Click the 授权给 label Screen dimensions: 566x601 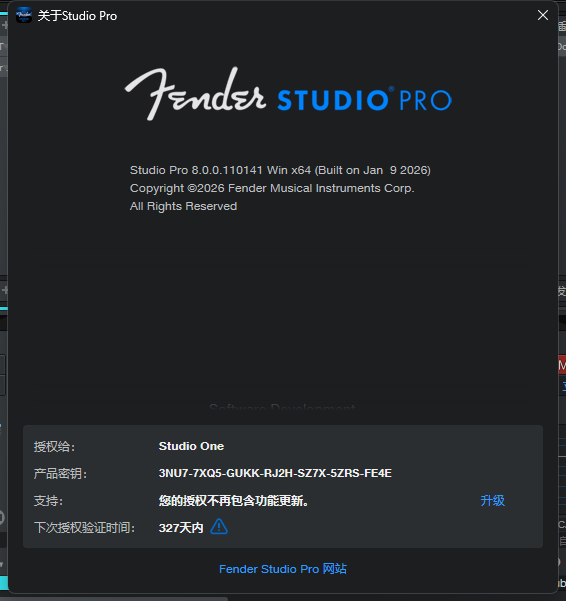54,447
